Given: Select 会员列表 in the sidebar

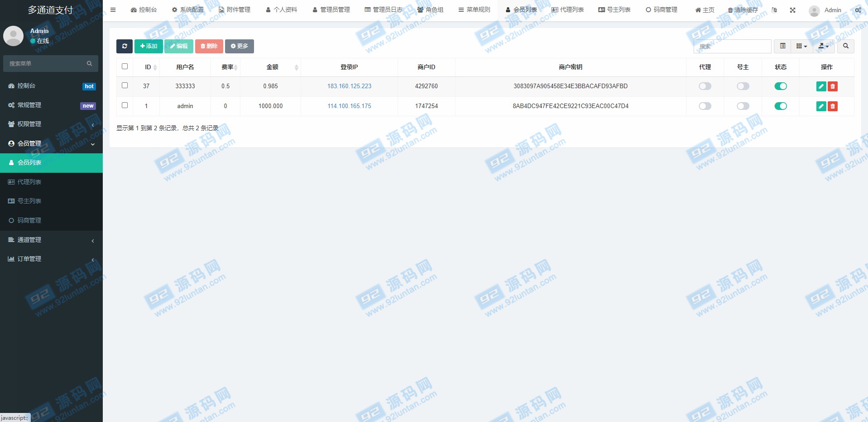Looking at the screenshot, I should [x=51, y=163].
